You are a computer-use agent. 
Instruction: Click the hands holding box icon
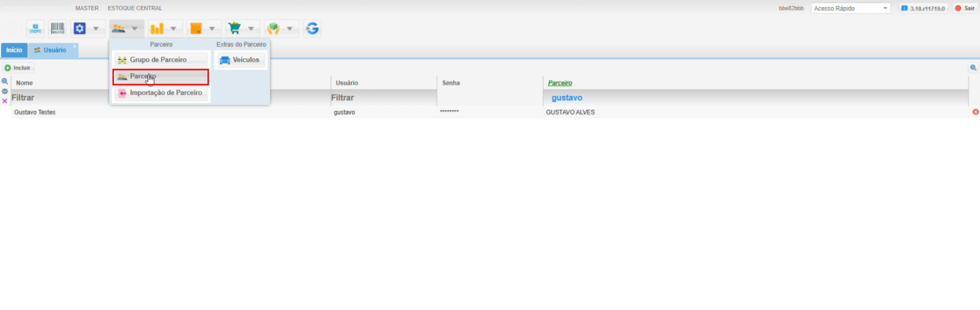(x=273, y=29)
